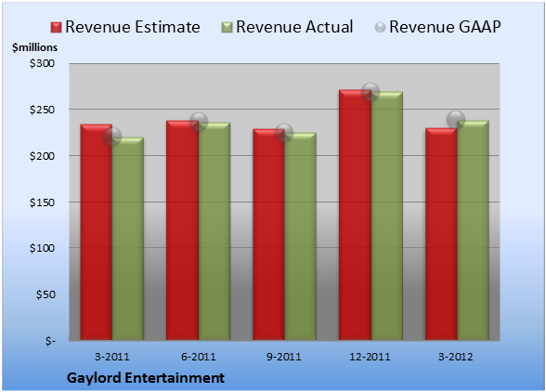Click the red estimate bar for 9-2011
546x392 pixels.
268,234
